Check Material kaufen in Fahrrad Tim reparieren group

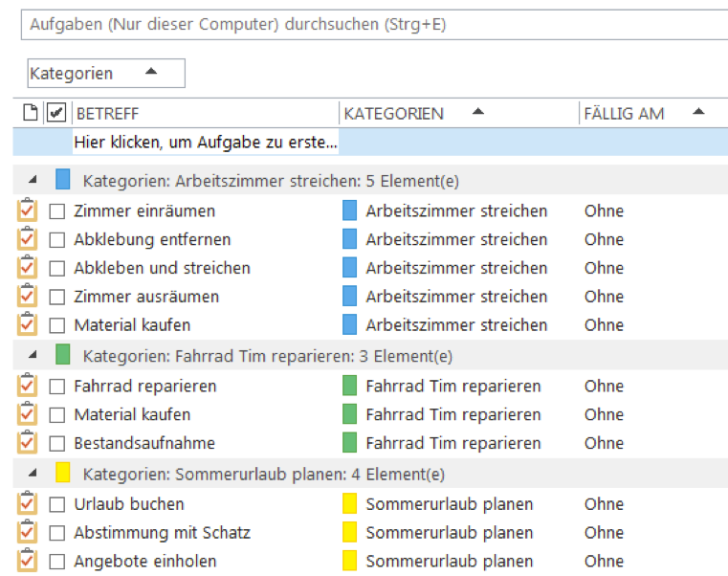pyautogui.click(x=57, y=415)
